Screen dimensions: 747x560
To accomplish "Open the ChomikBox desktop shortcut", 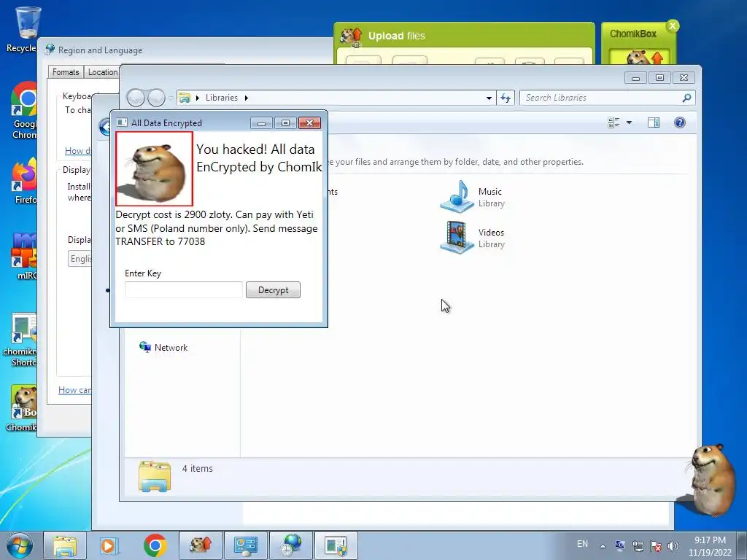I will point(21,408).
